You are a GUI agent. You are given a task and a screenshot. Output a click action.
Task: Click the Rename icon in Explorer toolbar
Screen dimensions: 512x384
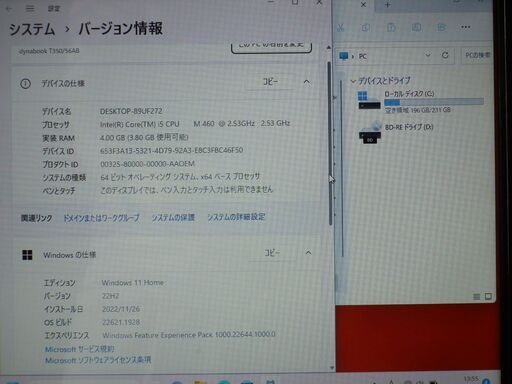coord(416,27)
